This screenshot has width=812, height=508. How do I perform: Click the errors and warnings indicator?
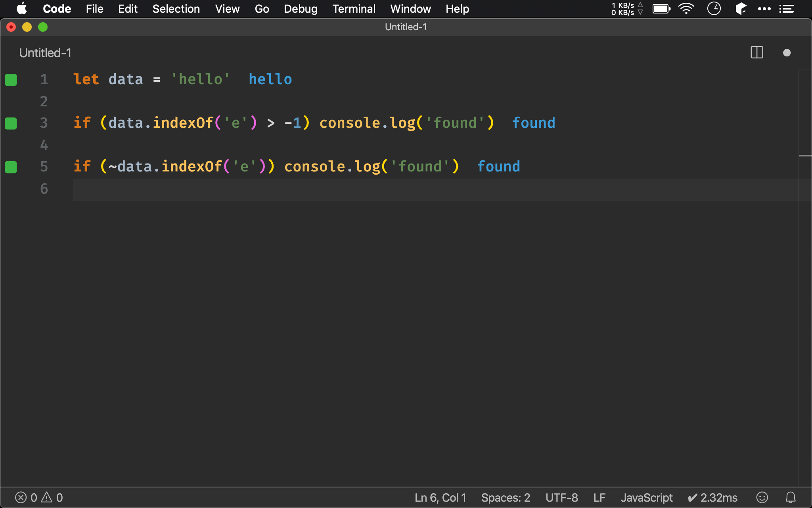click(39, 497)
